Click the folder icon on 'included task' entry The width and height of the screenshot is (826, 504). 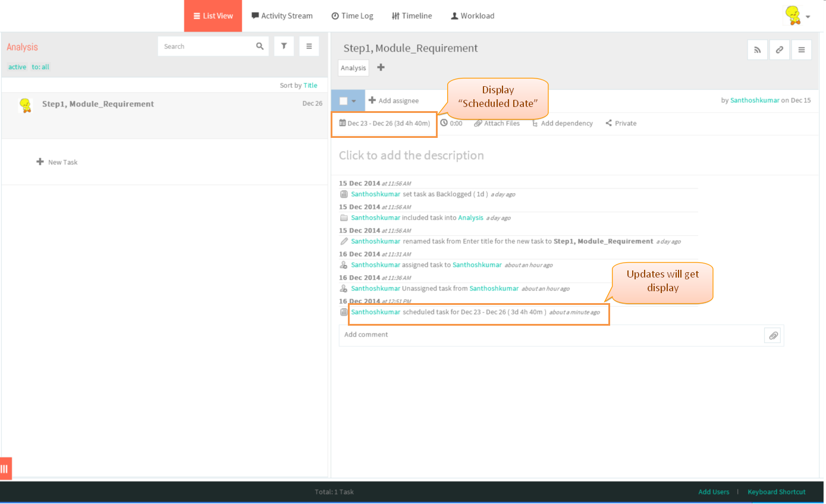(344, 218)
